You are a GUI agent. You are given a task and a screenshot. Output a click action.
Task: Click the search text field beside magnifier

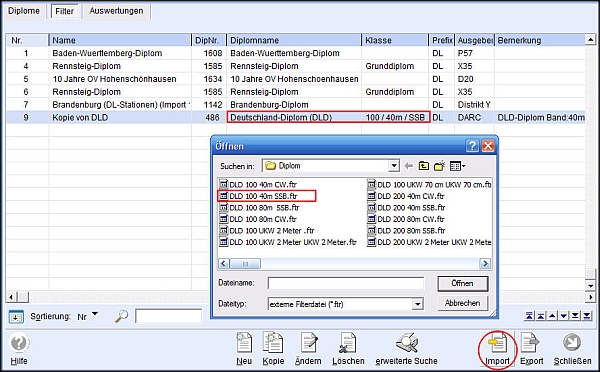tap(168, 316)
